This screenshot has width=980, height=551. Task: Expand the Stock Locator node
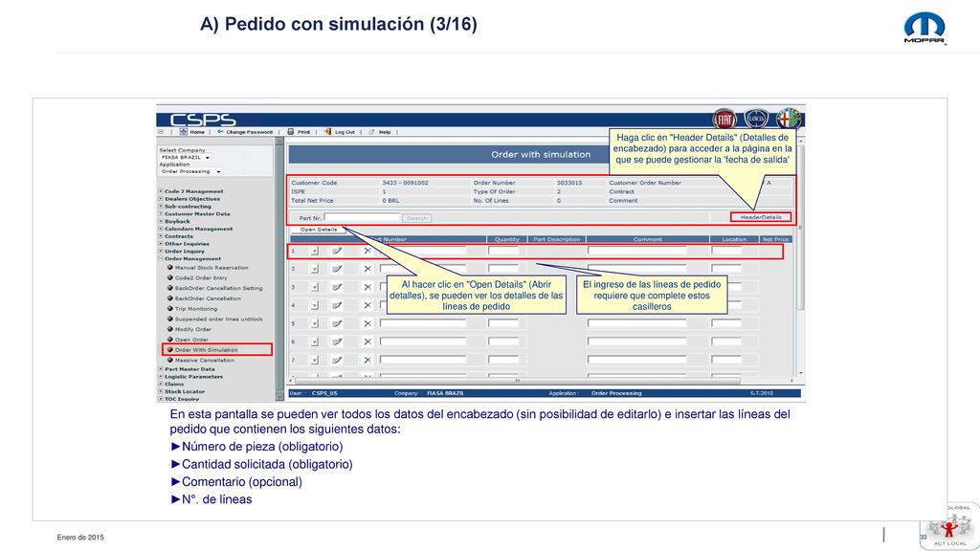[161, 391]
